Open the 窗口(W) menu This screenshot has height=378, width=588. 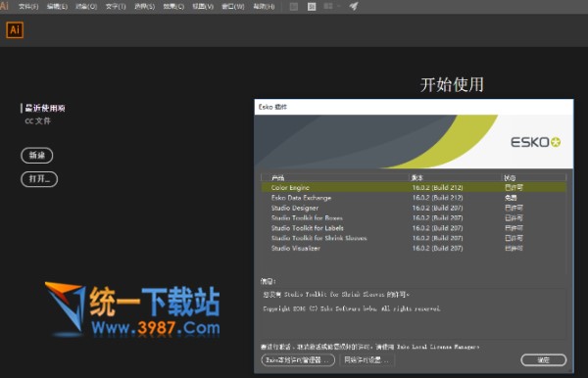point(233,7)
